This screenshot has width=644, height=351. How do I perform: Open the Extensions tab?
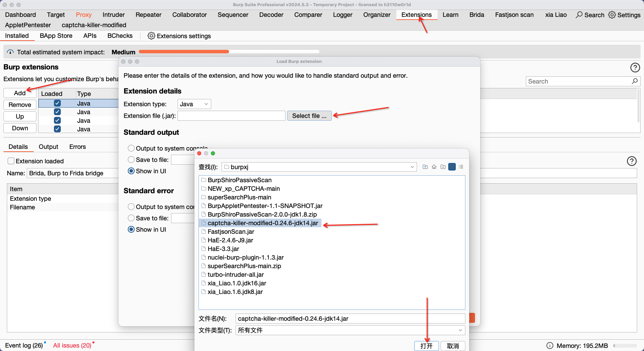click(x=417, y=15)
